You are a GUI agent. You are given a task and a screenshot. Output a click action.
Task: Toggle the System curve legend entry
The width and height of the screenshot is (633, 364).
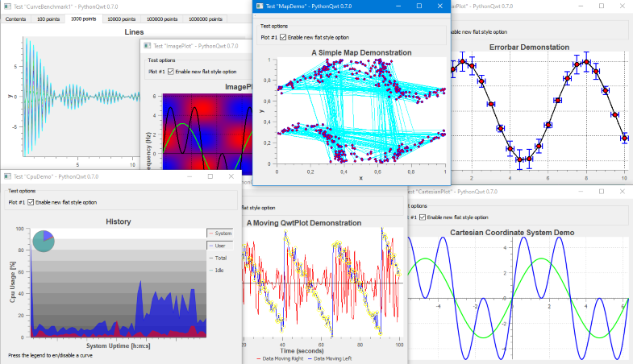point(221,234)
